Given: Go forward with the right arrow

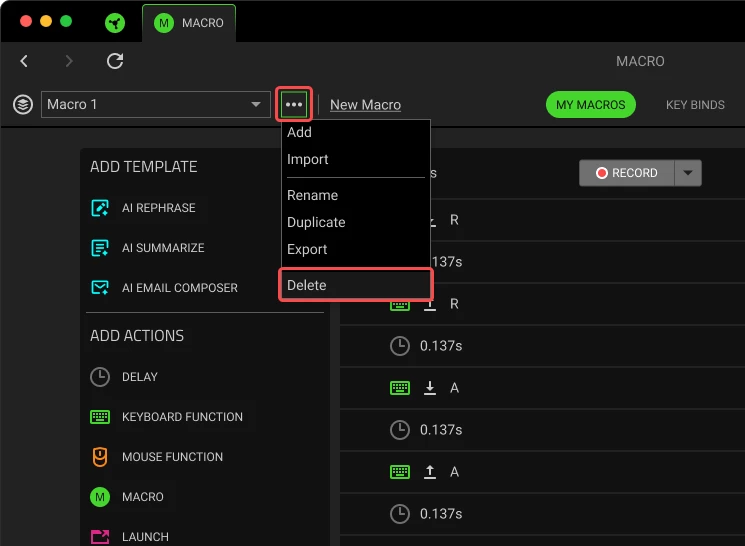Looking at the screenshot, I should coord(69,61).
